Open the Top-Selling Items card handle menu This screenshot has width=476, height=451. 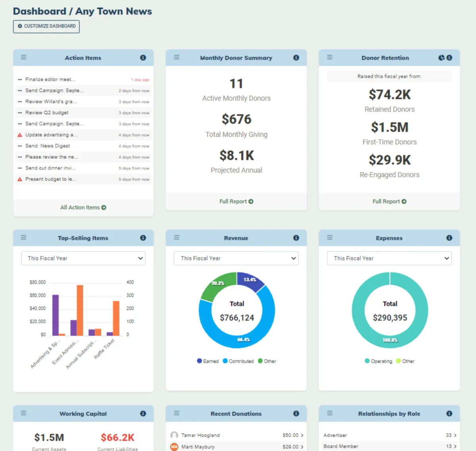[x=23, y=238]
